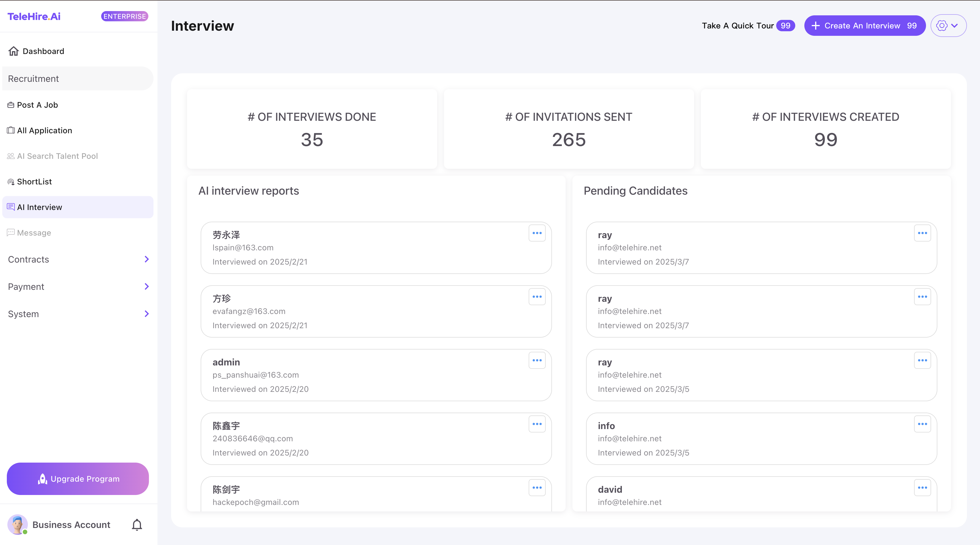Expand the Payment section chevron

click(146, 286)
